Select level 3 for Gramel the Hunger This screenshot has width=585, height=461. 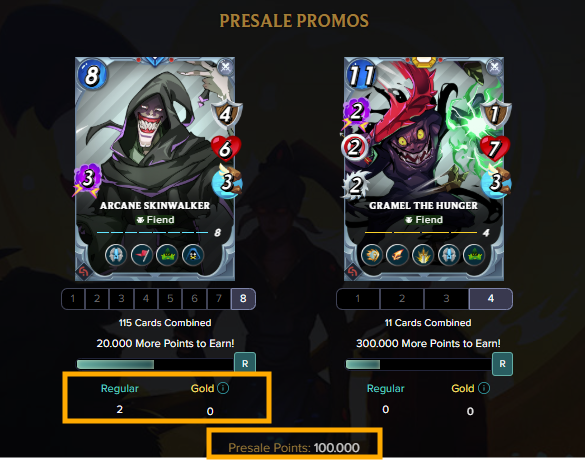(446, 299)
